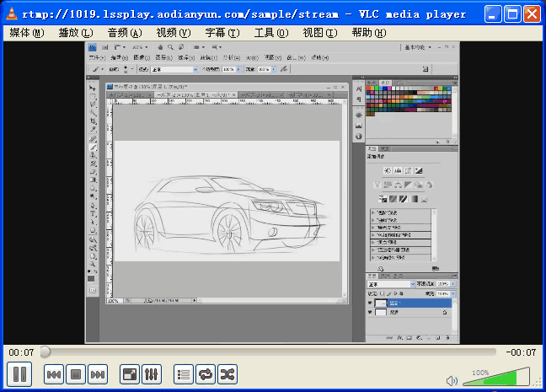Click the highlighted layer's thumbnail in video
Viewport: 546px width, 392px height.
click(381, 303)
